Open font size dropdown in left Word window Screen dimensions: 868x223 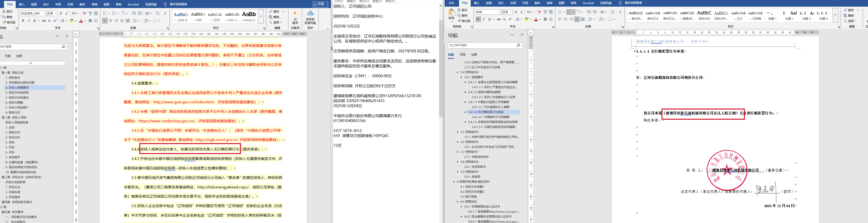tap(56, 14)
